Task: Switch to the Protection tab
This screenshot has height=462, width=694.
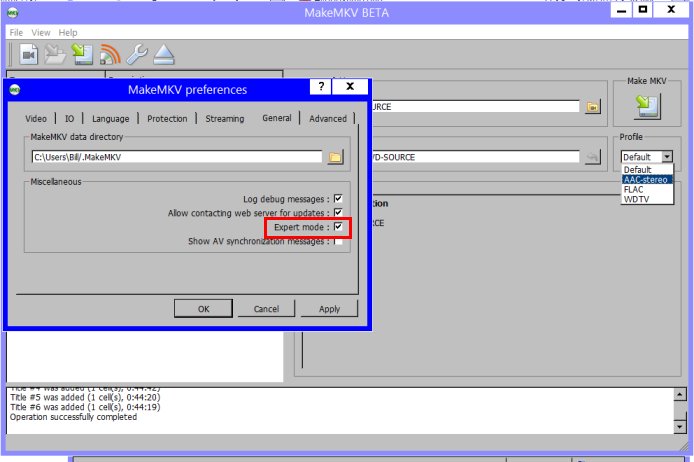Action: point(167,119)
